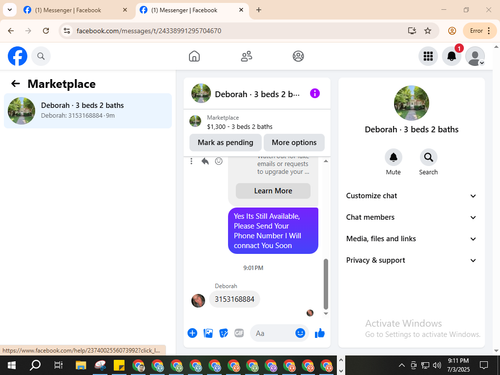Open the Windows taskbar search
This screenshot has width=500, height=375.
click(x=35, y=366)
